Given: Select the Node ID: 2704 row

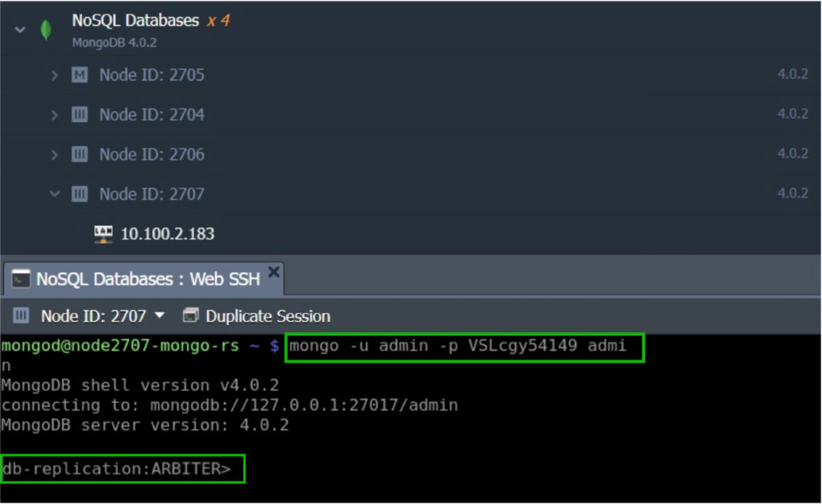Looking at the screenshot, I should coord(411,114).
